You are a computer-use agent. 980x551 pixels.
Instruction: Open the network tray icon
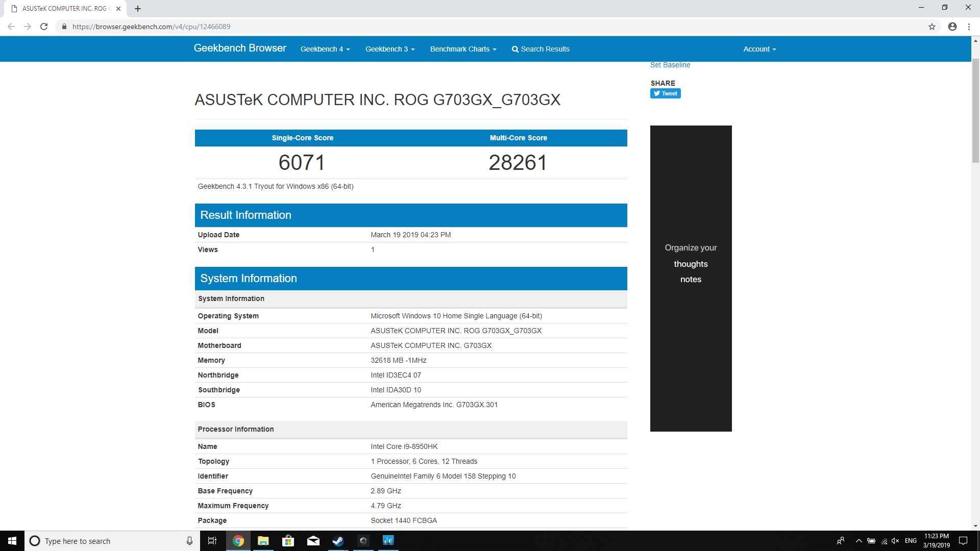click(884, 541)
